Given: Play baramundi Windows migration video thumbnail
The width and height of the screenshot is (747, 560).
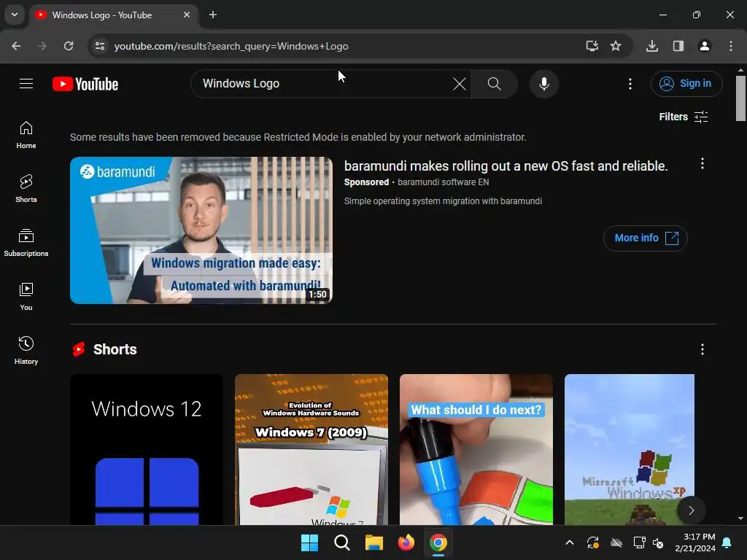Looking at the screenshot, I should [x=201, y=230].
